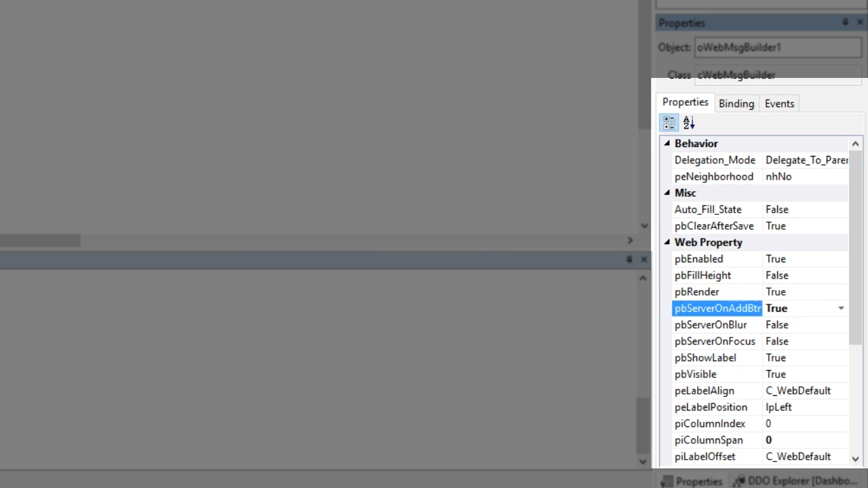Screen dimensions: 868x488
Task: Switch to Categorized view icon
Action: pyautogui.click(x=669, y=123)
